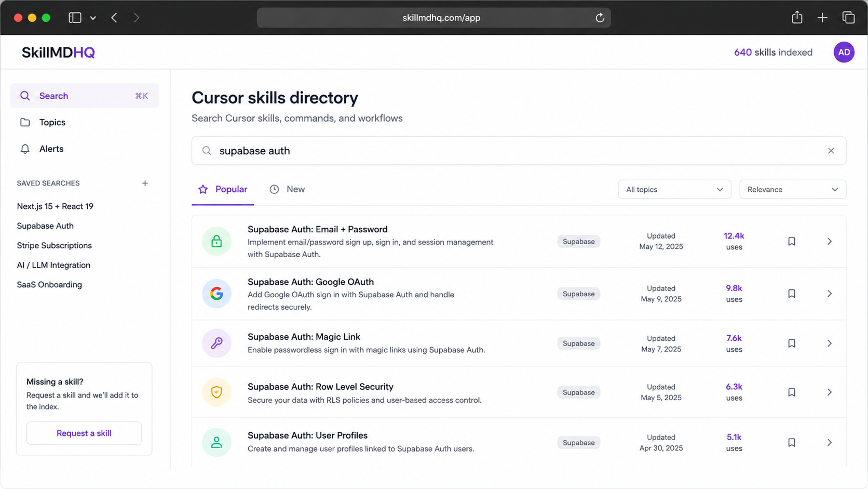
Task: Click the lock icon for Email + Password skill
Action: (216, 241)
